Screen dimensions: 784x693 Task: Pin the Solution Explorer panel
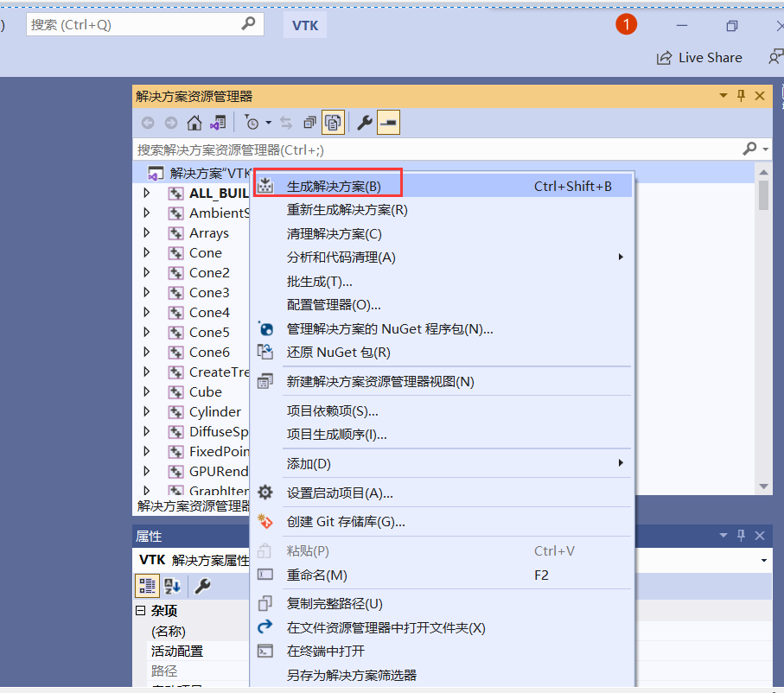pos(741,96)
